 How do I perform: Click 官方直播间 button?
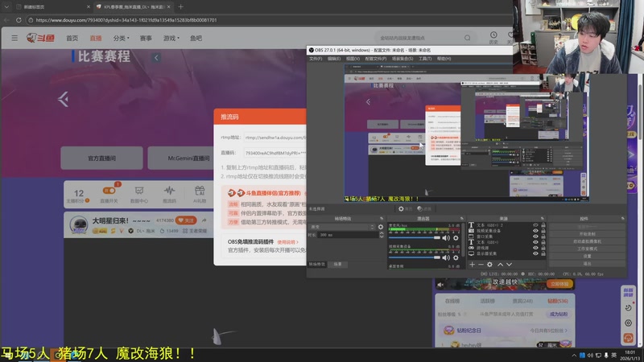coord(102,158)
